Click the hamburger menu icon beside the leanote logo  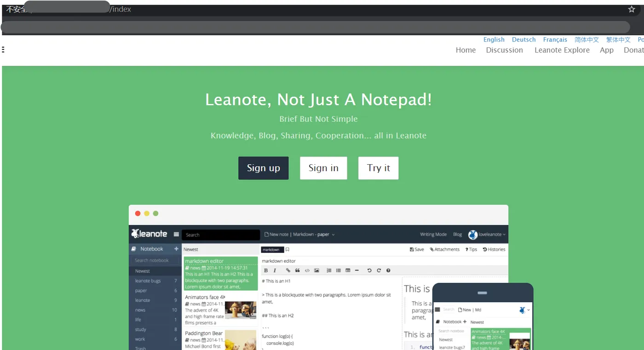pos(176,234)
